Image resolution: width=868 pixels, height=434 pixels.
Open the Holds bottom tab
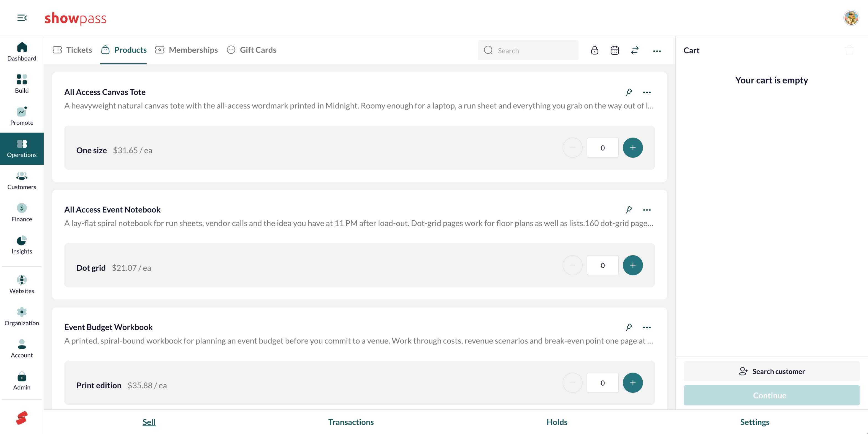(557, 422)
